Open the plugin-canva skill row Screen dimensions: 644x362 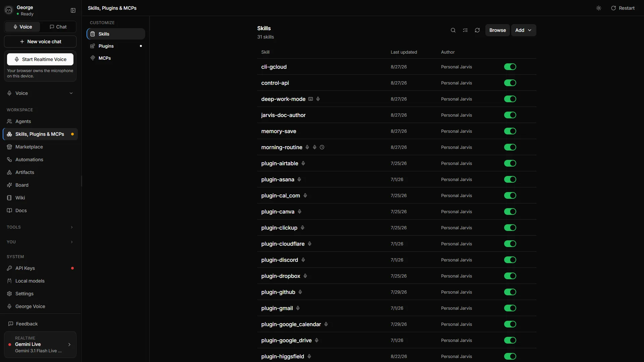tap(396, 212)
